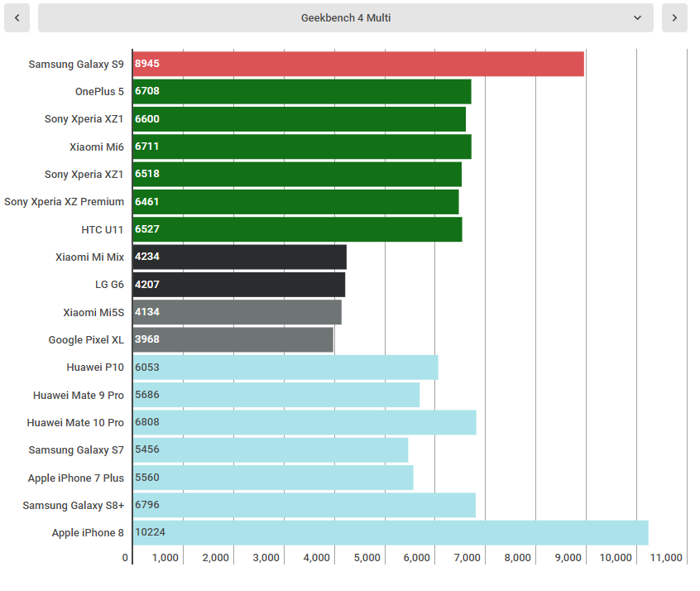Click the Huawei Mate 10 Pro value 6808

coord(147,422)
